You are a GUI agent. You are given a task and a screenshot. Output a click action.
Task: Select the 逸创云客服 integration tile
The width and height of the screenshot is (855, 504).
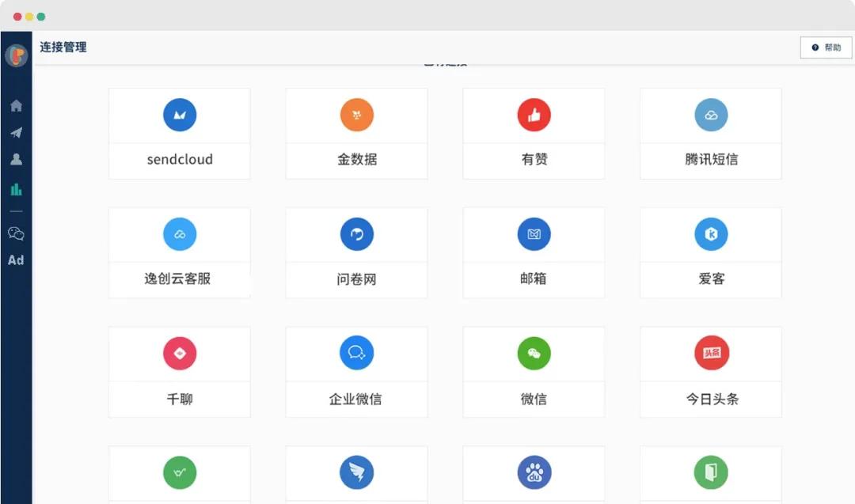[180, 252]
